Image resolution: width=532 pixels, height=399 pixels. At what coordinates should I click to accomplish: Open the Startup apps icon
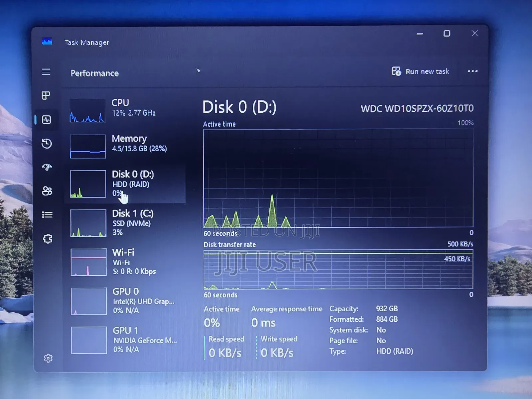point(47,167)
